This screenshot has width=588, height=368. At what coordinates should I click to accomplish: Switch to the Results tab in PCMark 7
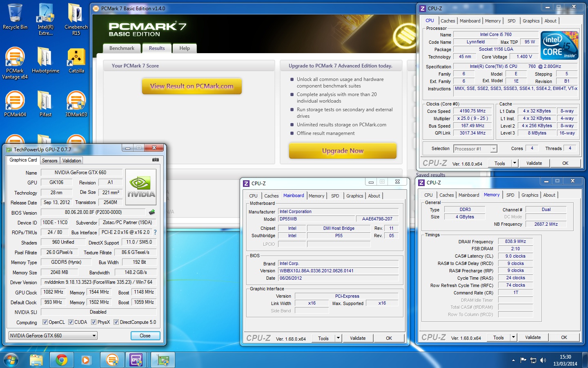[x=157, y=48]
